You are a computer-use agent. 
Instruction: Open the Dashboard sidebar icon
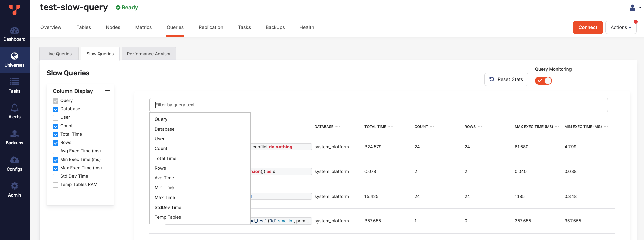(14, 31)
